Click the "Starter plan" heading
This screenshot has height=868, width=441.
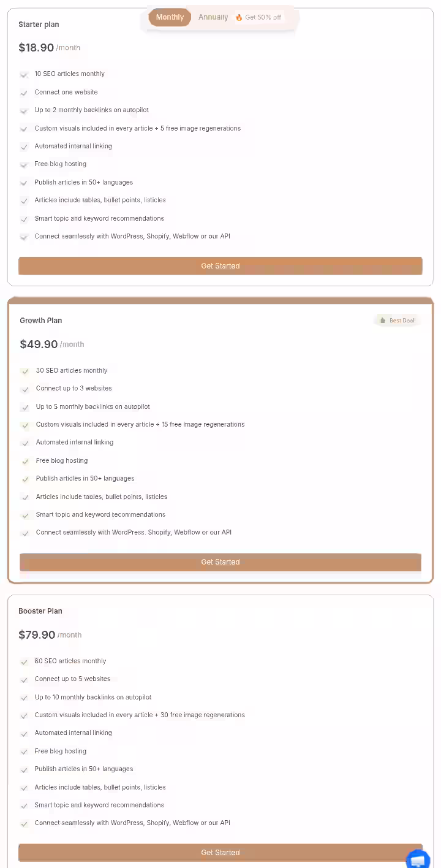tap(39, 25)
